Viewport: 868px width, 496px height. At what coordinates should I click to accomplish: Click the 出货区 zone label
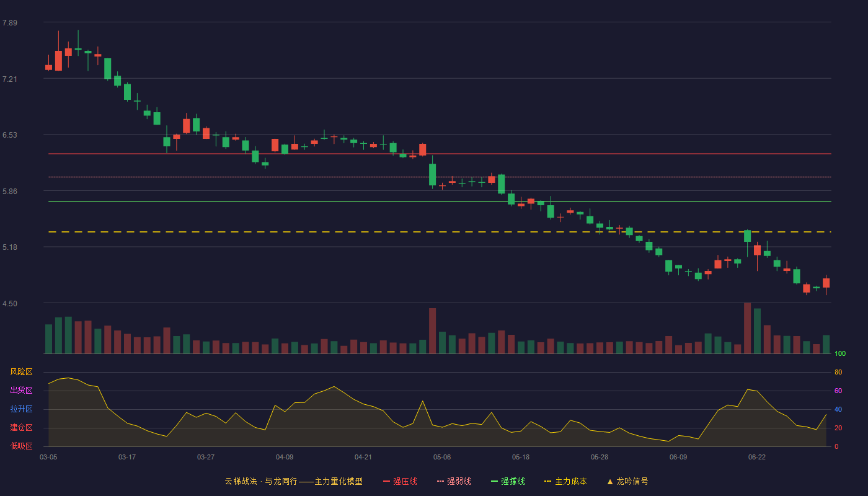pos(21,391)
